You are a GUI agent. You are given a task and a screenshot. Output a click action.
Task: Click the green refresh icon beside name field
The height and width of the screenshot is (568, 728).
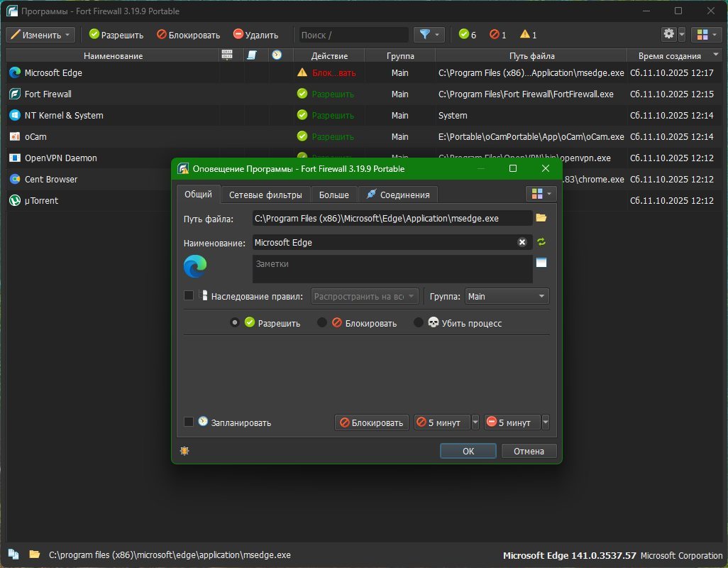[541, 242]
